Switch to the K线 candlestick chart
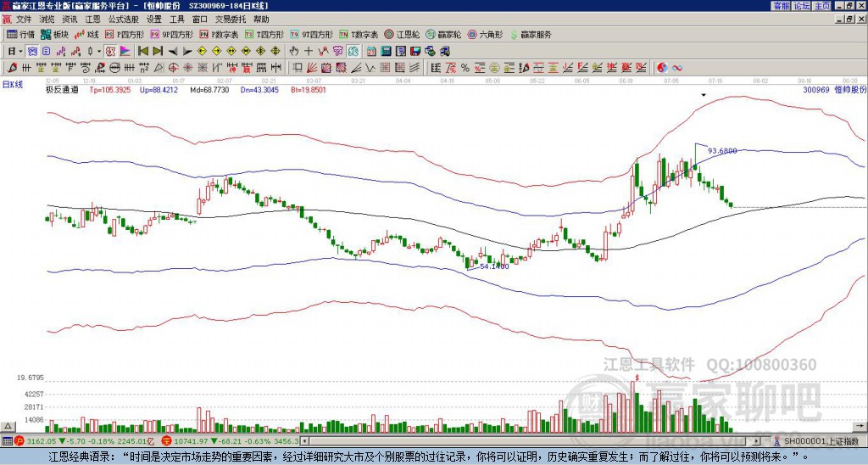 (x=86, y=34)
